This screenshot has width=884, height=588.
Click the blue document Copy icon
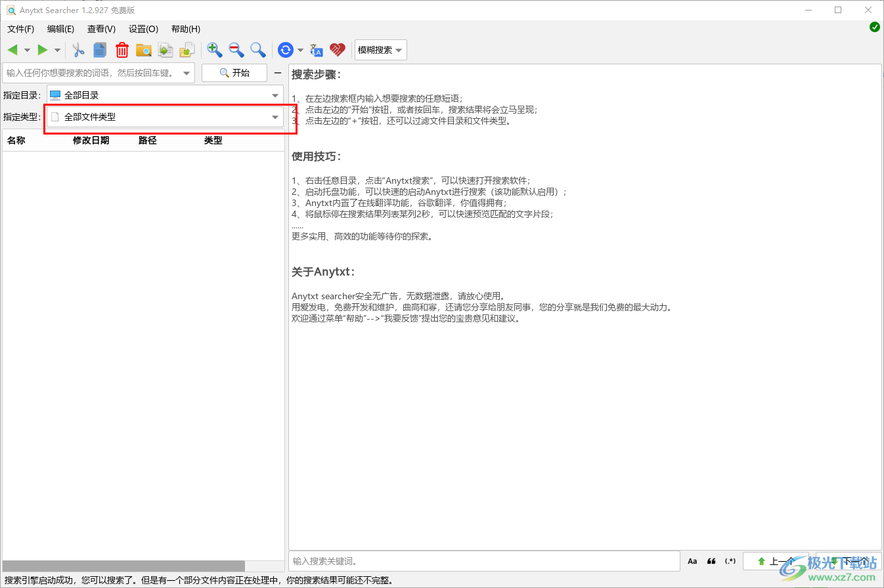(x=100, y=50)
